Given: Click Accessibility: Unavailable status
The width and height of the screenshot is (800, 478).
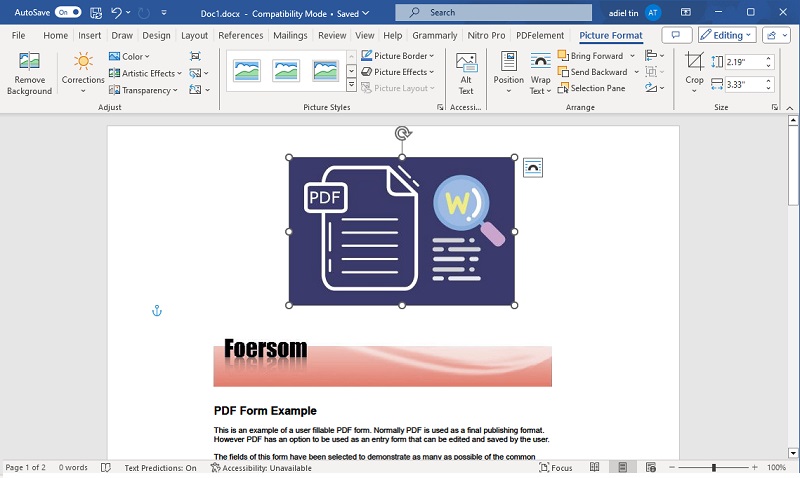Looking at the screenshot, I should point(261,468).
